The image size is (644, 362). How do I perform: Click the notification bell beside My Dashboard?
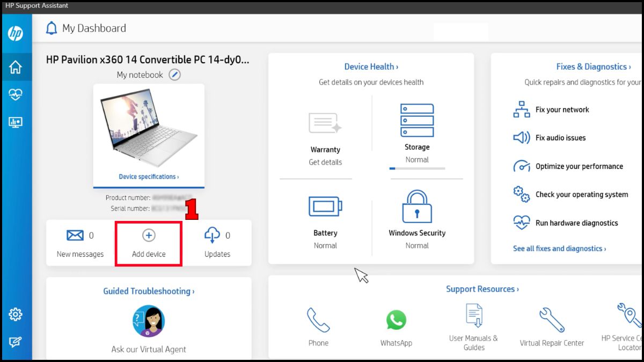pyautogui.click(x=52, y=28)
